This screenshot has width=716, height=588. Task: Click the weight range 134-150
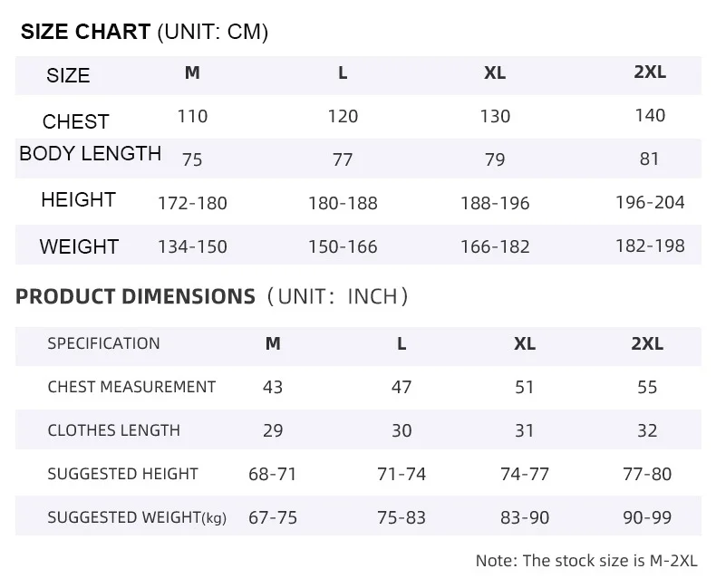click(x=192, y=247)
